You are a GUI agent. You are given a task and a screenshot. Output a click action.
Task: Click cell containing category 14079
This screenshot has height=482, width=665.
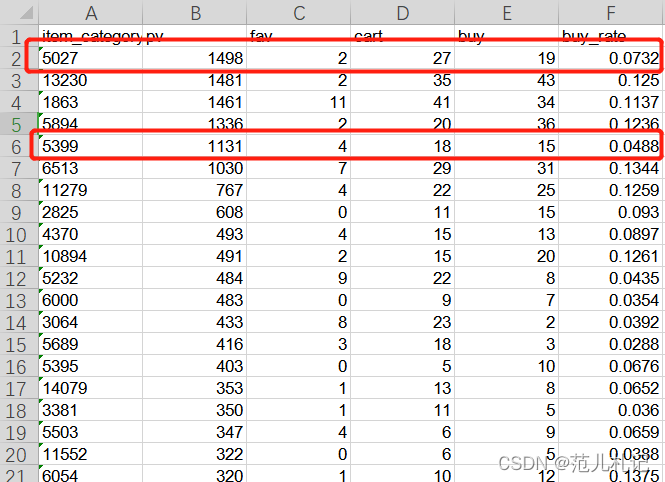(x=91, y=388)
